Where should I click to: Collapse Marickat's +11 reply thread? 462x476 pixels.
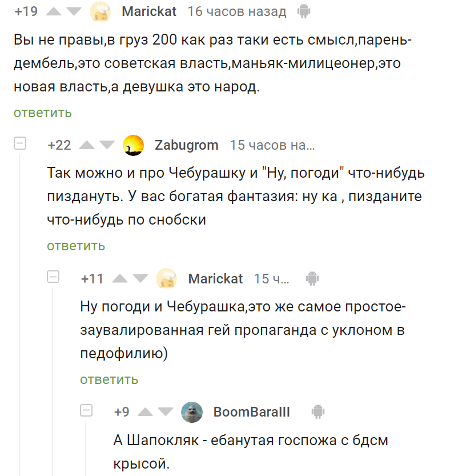tap(53, 277)
